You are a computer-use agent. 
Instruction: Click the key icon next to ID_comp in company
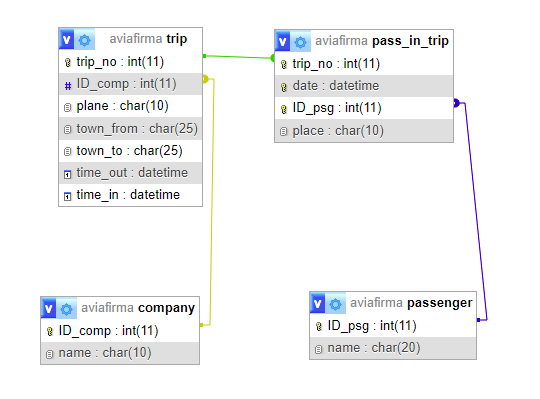[50, 331]
